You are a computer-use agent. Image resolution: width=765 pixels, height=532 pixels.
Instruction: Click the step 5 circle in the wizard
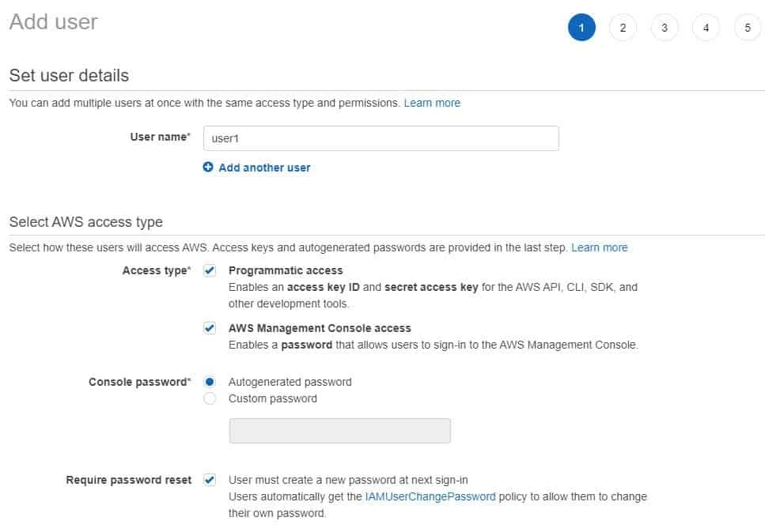[x=747, y=27]
